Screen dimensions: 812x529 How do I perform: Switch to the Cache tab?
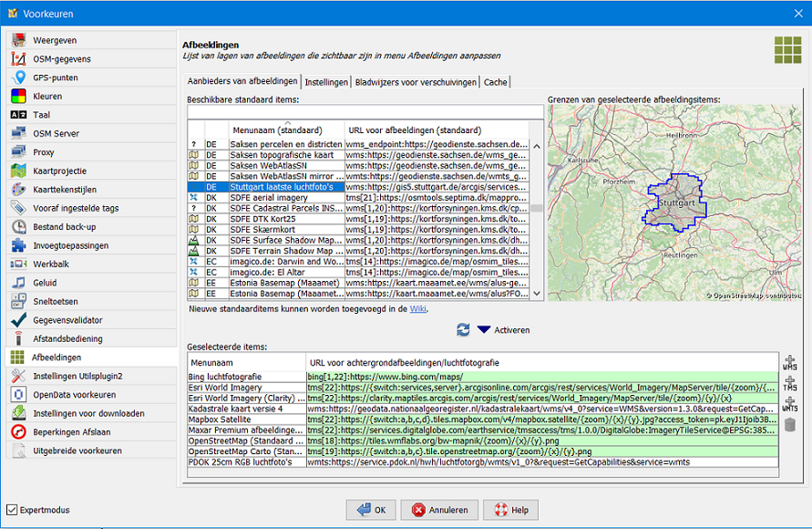(496, 82)
